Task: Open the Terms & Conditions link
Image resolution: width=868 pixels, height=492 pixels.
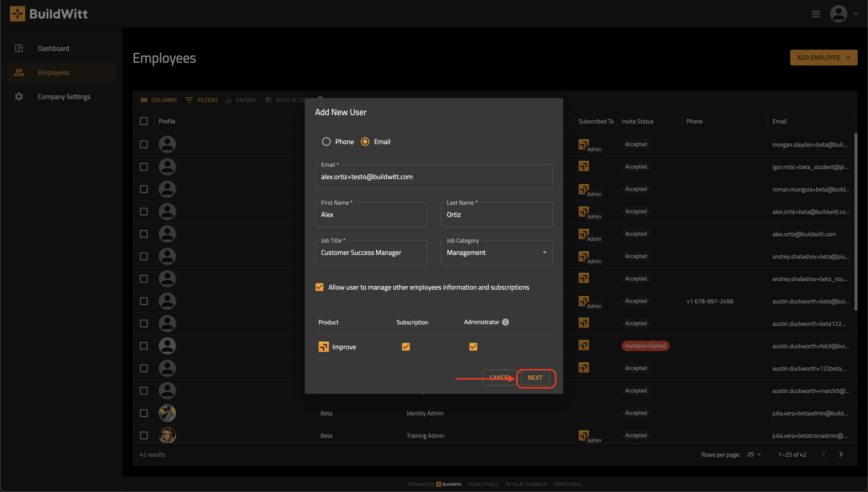Action: tap(526, 484)
